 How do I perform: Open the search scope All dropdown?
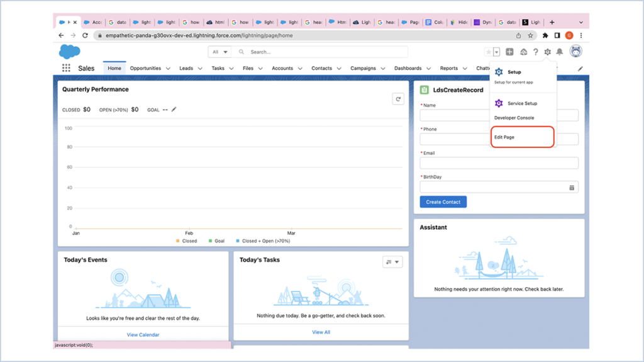point(219,52)
